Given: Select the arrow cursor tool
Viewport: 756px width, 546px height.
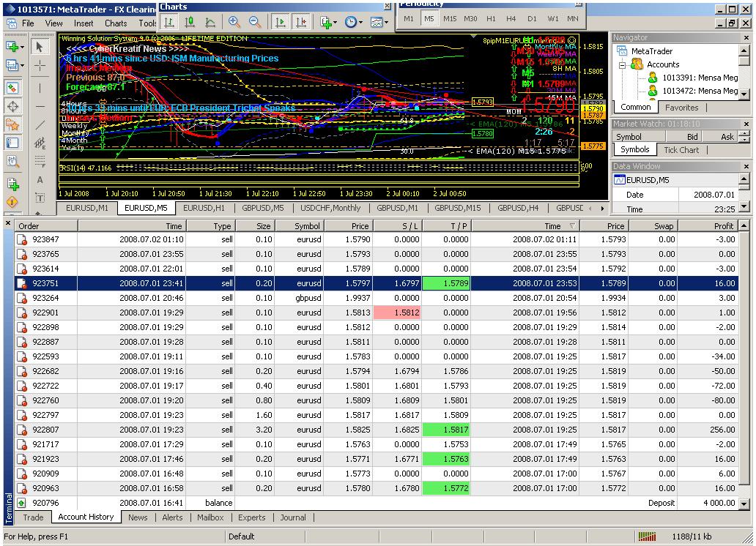Looking at the screenshot, I should point(40,47).
